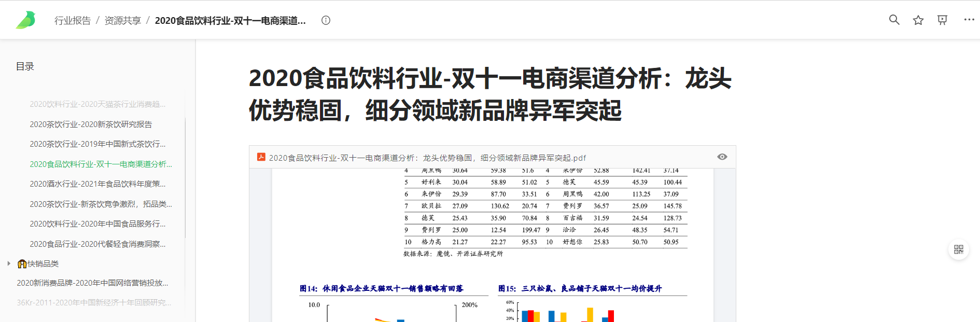
Task: Start presentation mode icon
Action: pos(943,20)
